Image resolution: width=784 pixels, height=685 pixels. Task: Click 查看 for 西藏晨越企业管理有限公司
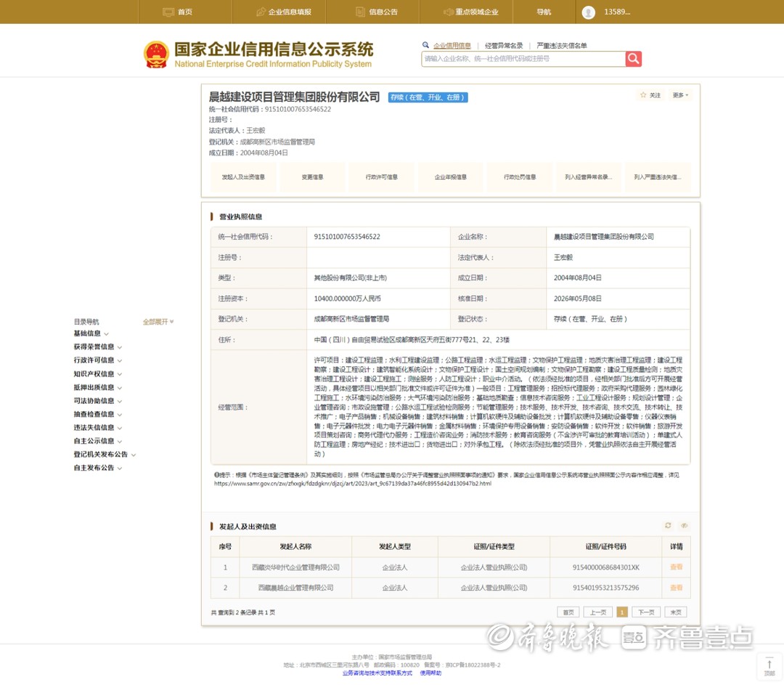coord(676,588)
